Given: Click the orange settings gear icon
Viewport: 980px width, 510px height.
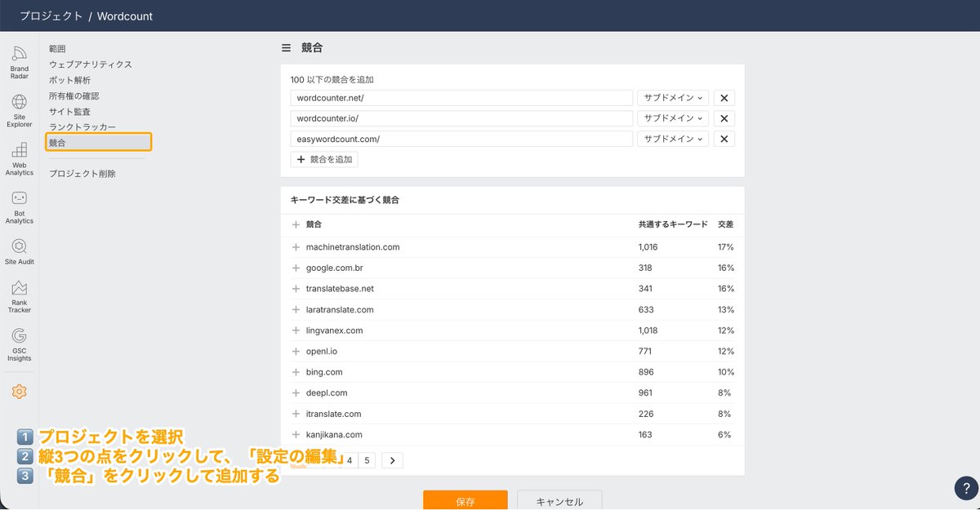Looking at the screenshot, I should tap(19, 392).
